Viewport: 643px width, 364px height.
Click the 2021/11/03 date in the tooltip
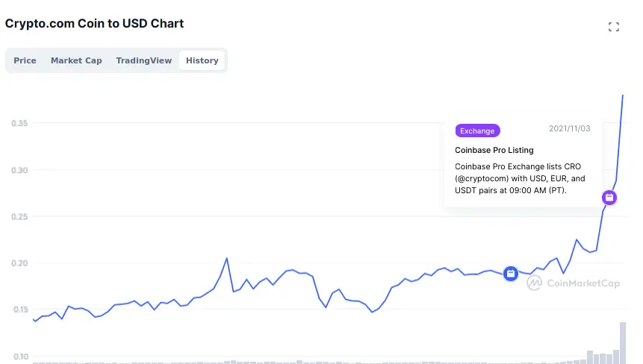[570, 128]
